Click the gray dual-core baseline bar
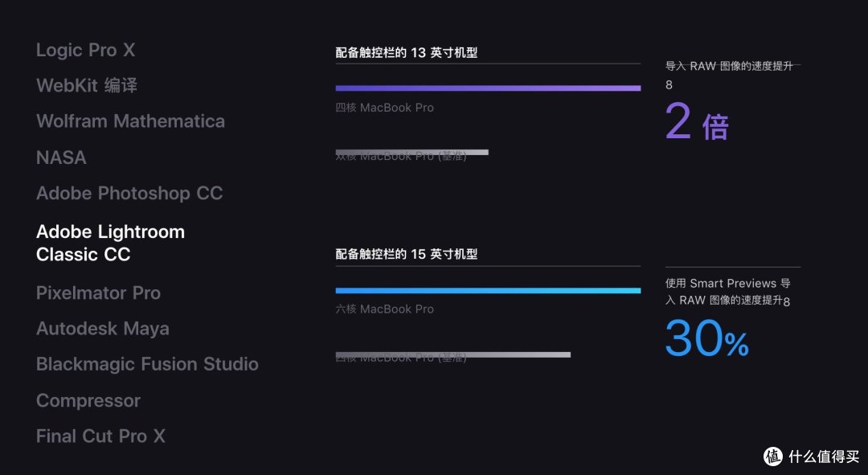Image resolution: width=868 pixels, height=475 pixels. [411, 152]
